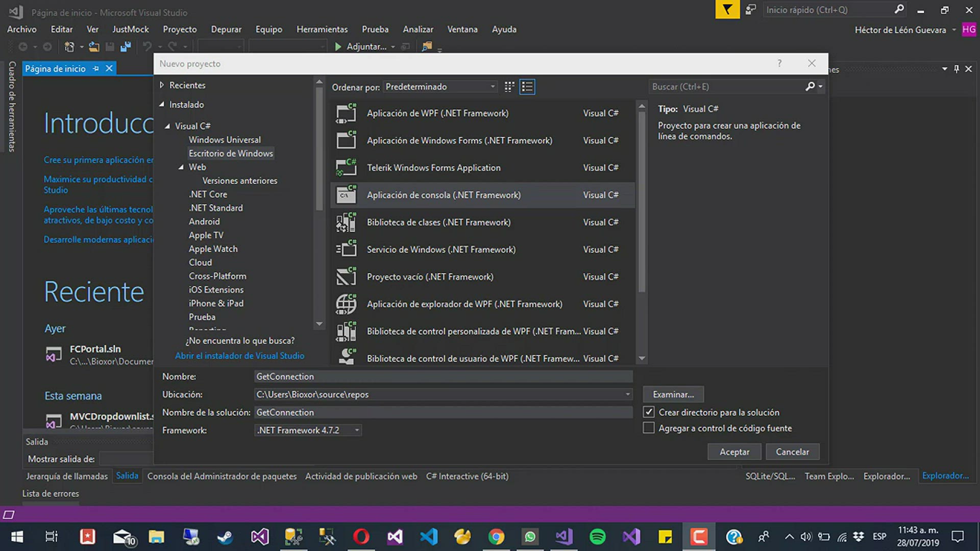
Task: Open FCPortal.sln recent project
Action: [x=95, y=349]
